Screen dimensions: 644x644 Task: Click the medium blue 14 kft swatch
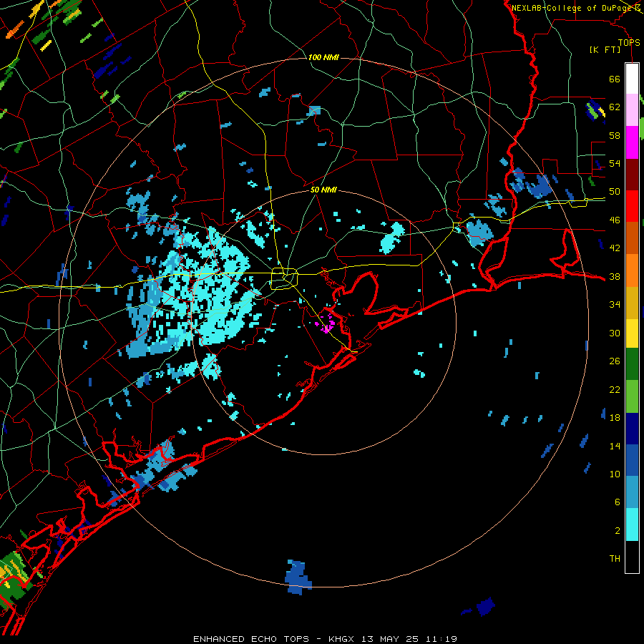pyautogui.click(x=632, y=460)
